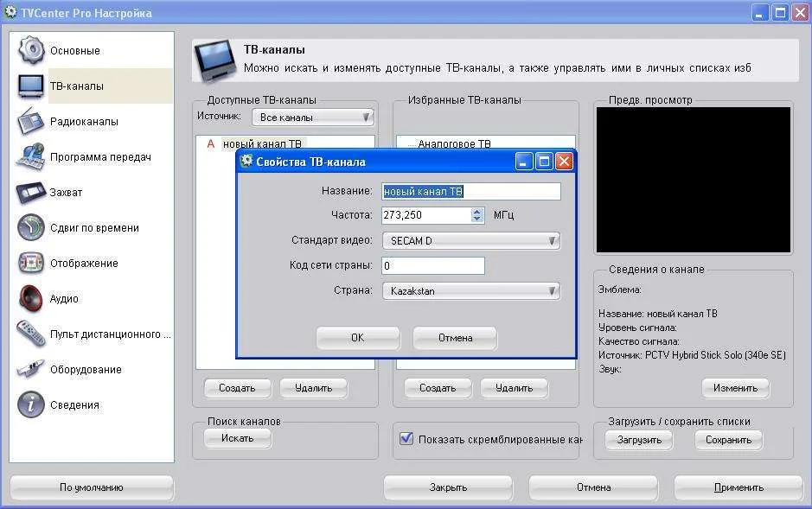Click the Закрыть button
The height and width of the screenshot is (509, 812).
click(x=449, y=487)
